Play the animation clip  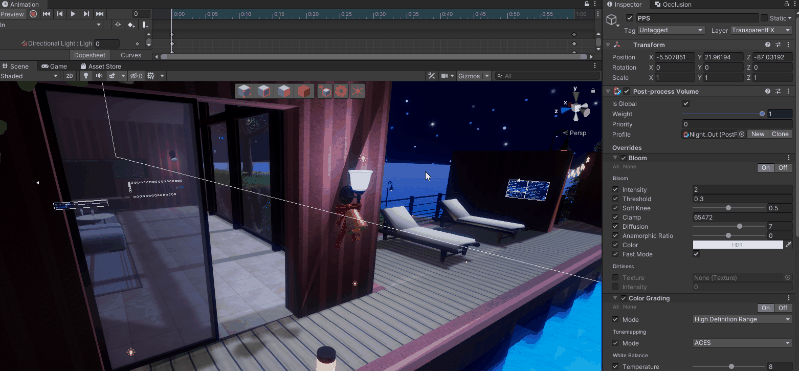point(73,14)
